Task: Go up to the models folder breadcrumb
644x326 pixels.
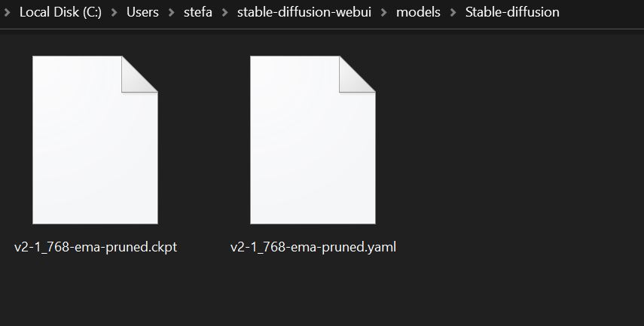Action: point(418,12)
